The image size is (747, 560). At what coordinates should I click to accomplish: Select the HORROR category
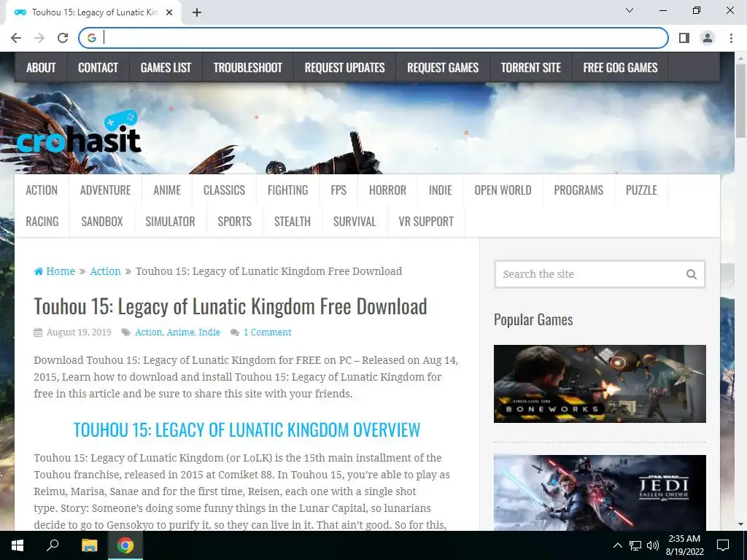[x=388, y=190]
